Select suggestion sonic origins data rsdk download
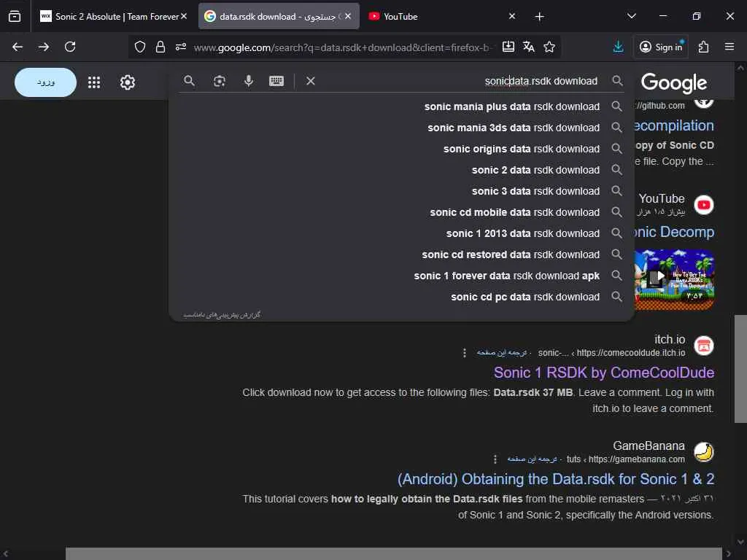This screenshot has width=747, height=560. pyautogui.click(x=400, y=149)
